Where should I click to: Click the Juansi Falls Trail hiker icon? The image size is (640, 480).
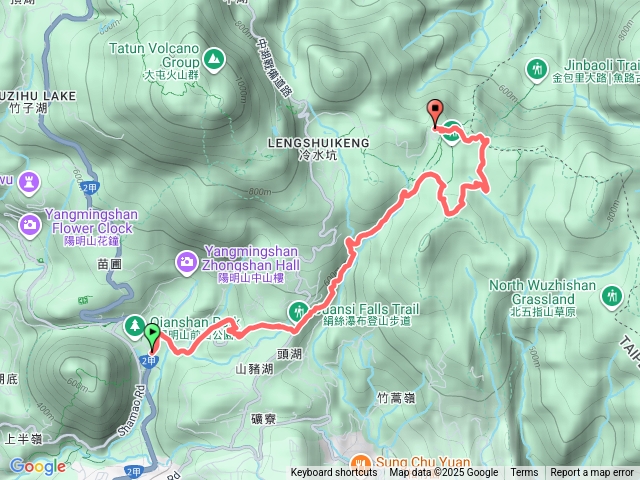[x=299, y=312]
